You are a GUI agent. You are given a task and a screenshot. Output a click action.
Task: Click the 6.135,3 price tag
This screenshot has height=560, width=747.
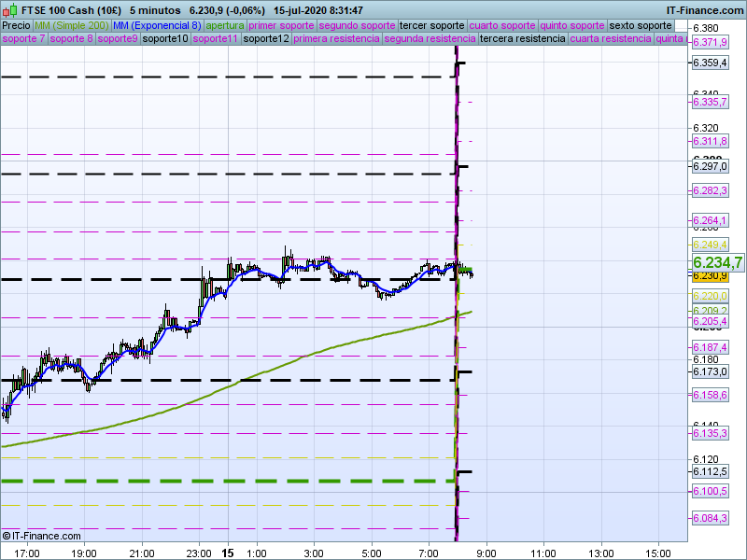point(710,433)
